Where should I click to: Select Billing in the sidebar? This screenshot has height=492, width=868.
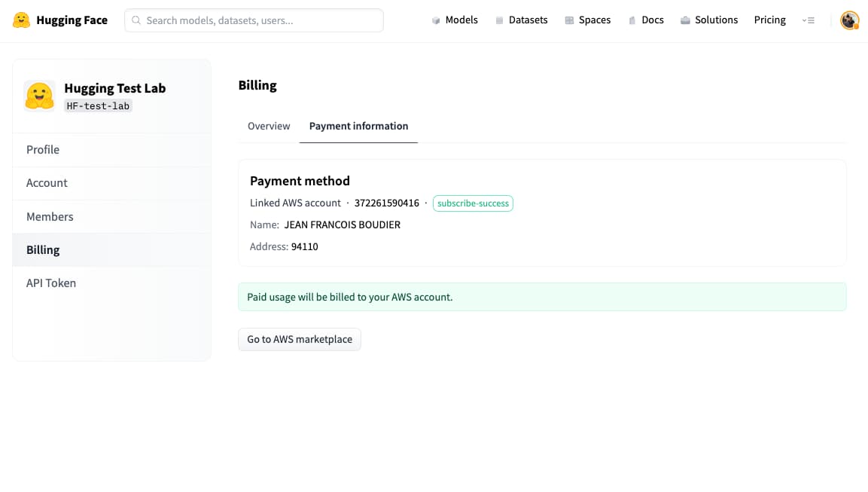click(43, 250)
